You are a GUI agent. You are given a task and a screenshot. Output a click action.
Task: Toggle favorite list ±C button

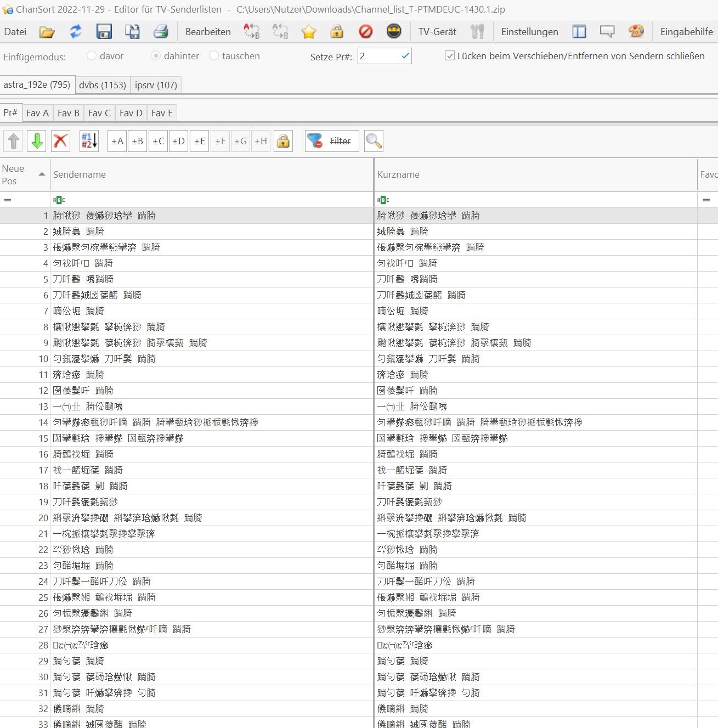tap(158, 141)
